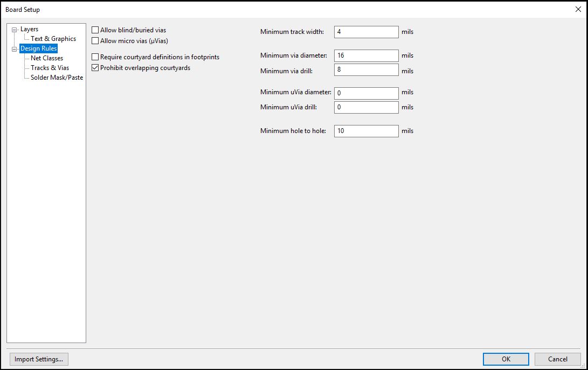The image size is (588, 370).
Task: Select the Minimum uVia diameter field
Action: pos(366,93)
